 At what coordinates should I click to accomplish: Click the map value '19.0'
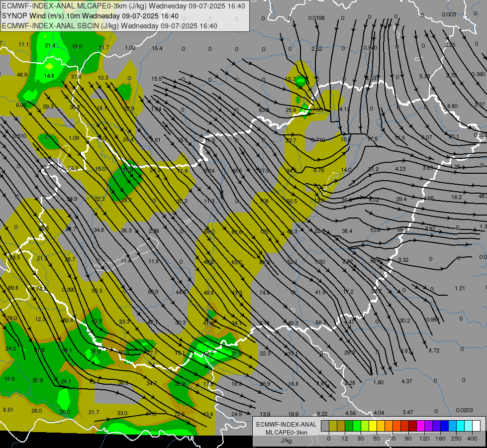(77, 46)
